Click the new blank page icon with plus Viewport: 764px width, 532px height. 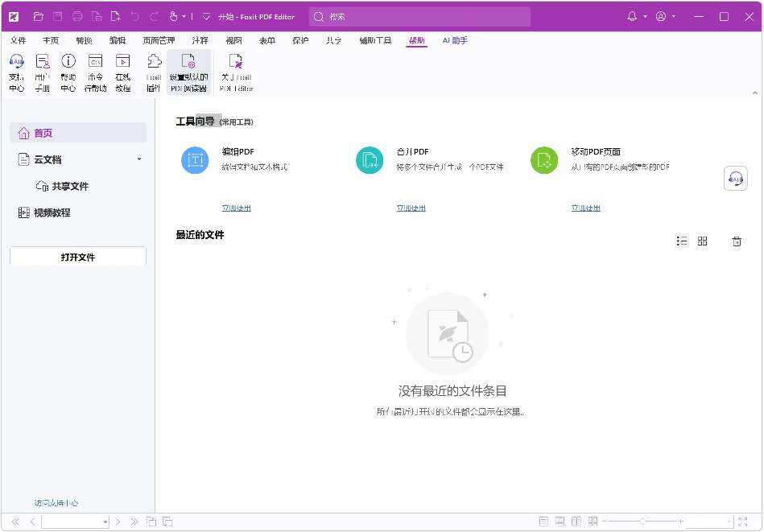pos(116,17)
